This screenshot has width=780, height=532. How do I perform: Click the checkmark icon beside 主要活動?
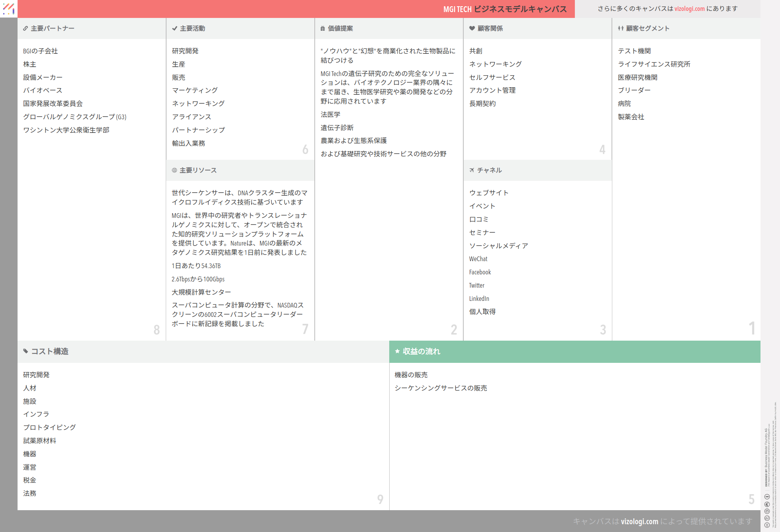tap(174, 28)
